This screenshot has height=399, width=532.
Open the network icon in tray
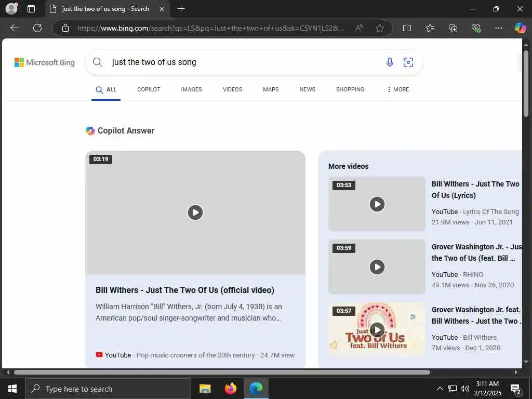point(453,389)
